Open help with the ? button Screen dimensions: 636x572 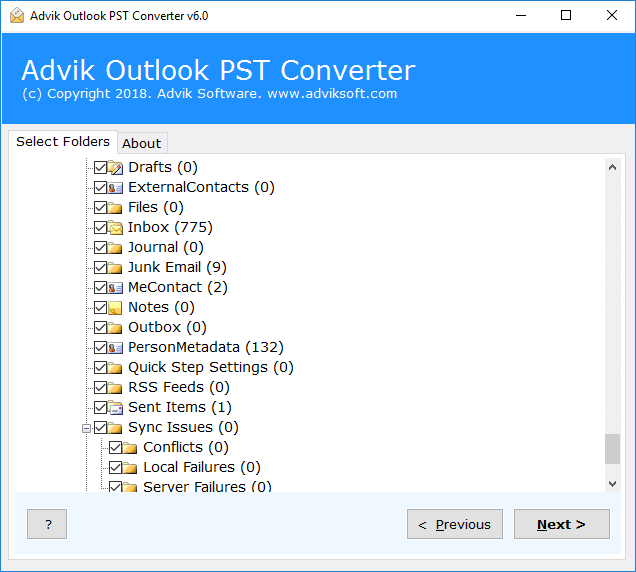pyautogui.click(x=47, y=524)
